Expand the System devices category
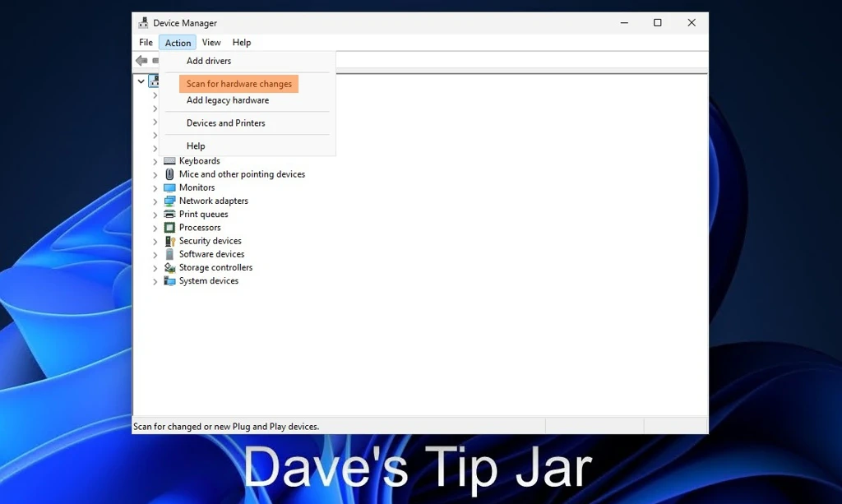The image size is (842, 504). click(155, 282)
